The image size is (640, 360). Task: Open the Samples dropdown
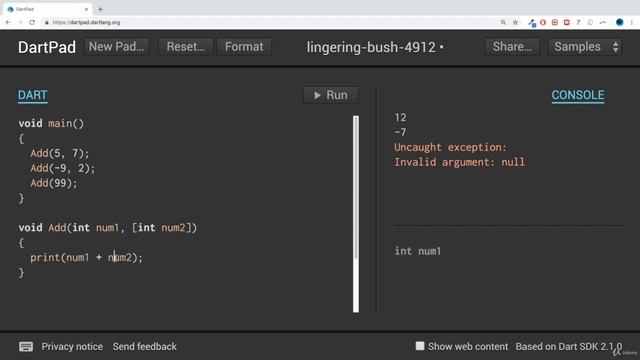[585, 47]
